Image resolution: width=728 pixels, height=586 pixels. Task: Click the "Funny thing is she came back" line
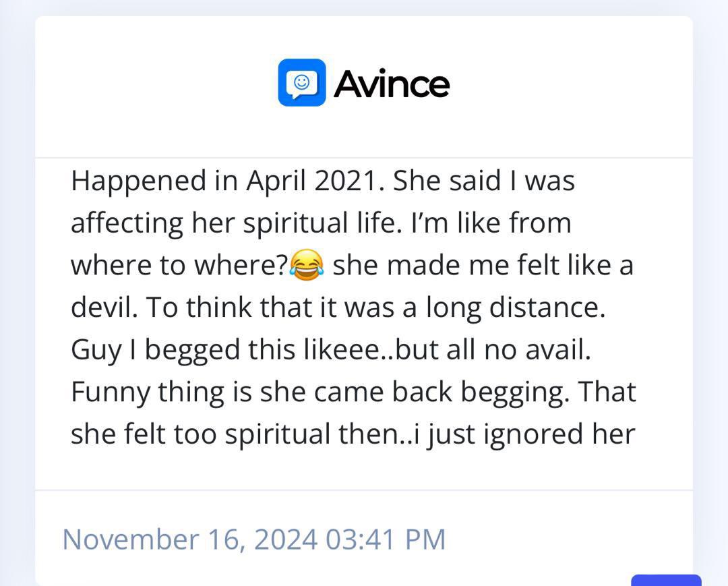pos(262,392)
